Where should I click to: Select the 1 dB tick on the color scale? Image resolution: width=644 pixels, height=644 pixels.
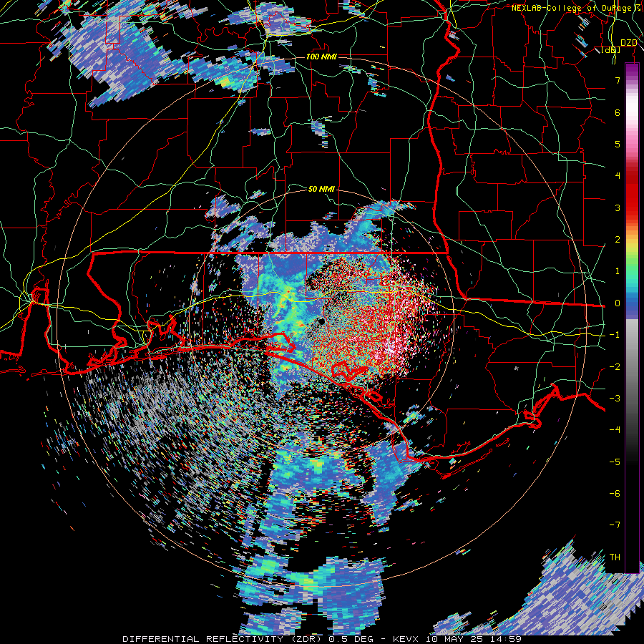click(618, 271)
